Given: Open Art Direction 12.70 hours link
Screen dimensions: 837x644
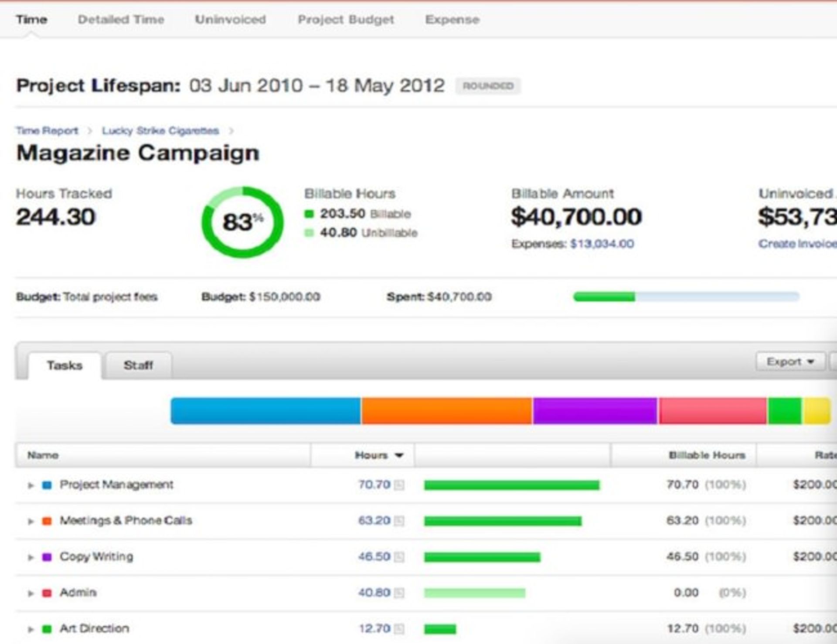Looking at the screenshot, I should tap(374, 629).
